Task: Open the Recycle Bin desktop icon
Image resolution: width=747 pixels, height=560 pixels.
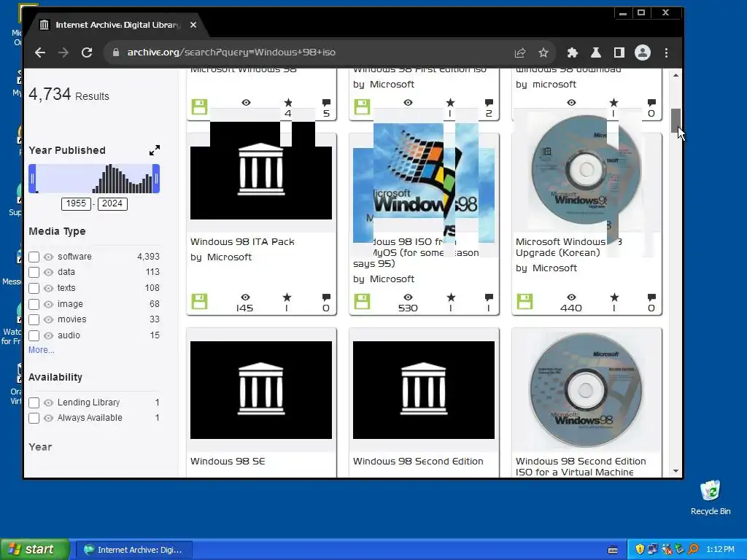Action: coord(711,498)
